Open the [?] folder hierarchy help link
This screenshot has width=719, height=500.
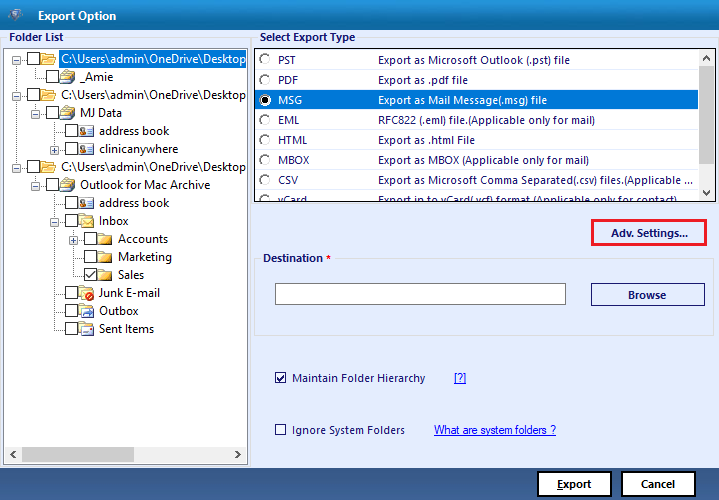point(460,378)
